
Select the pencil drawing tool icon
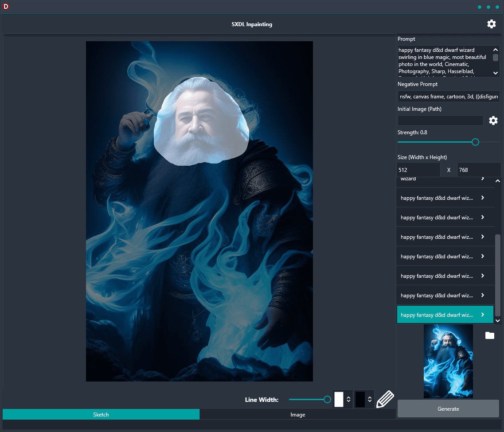click(x=385, y=399)
